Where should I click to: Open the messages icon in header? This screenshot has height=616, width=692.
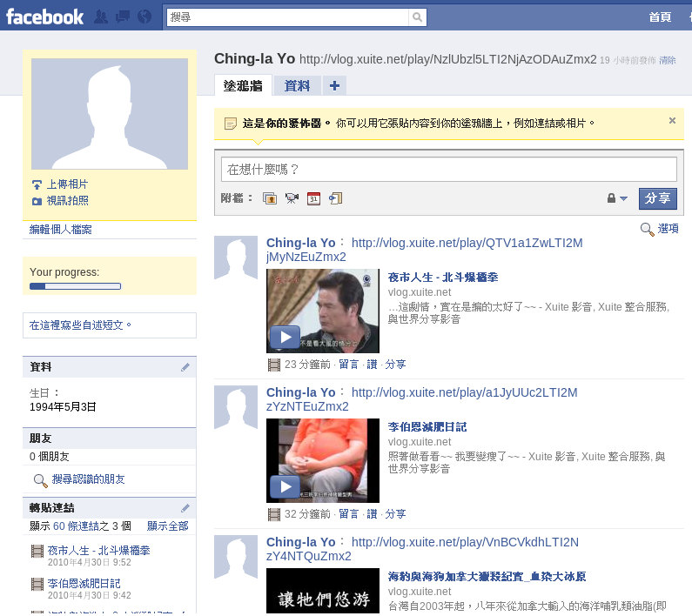pyautogui.click(x=123, y=17)
